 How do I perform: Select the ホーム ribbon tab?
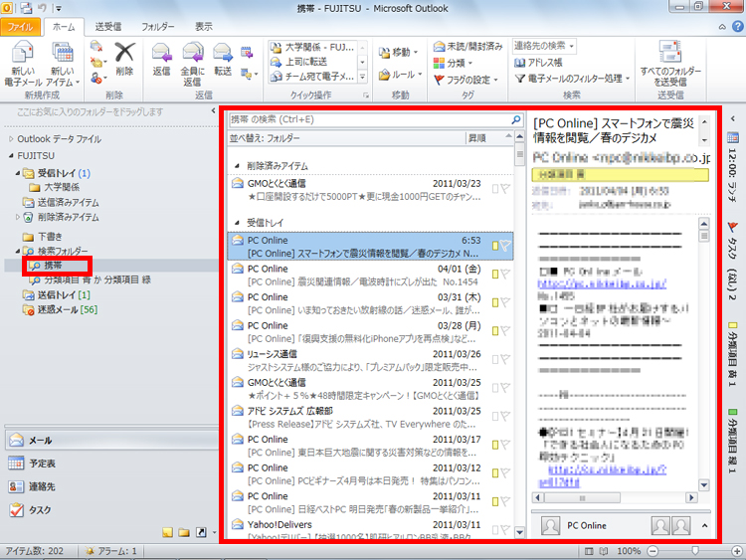click(64, 27)
